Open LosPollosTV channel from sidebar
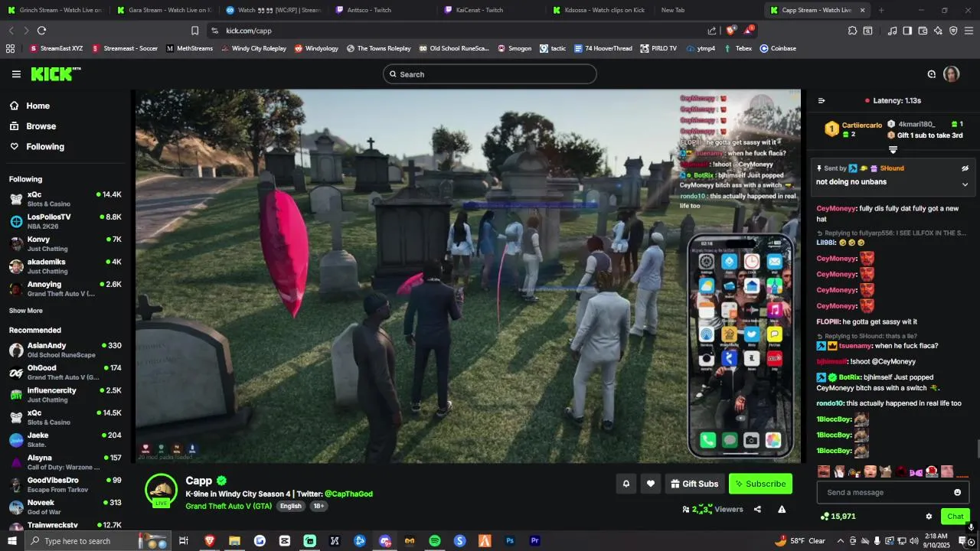Screen dimensions: 980x551 tap(65, 222)
